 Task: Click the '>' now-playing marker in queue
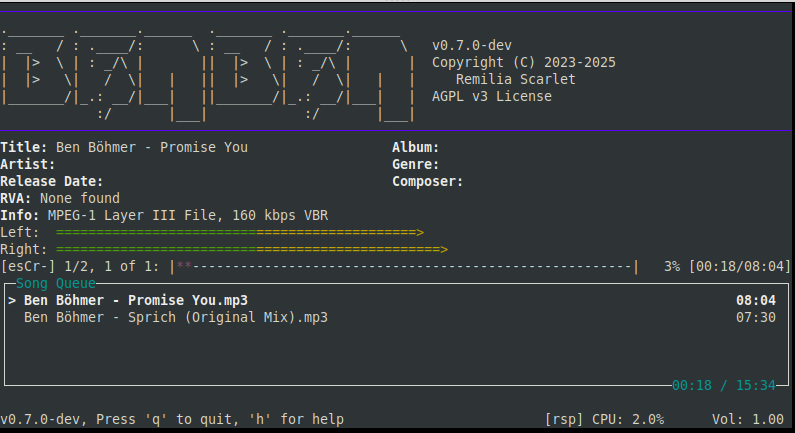(12, 300)
